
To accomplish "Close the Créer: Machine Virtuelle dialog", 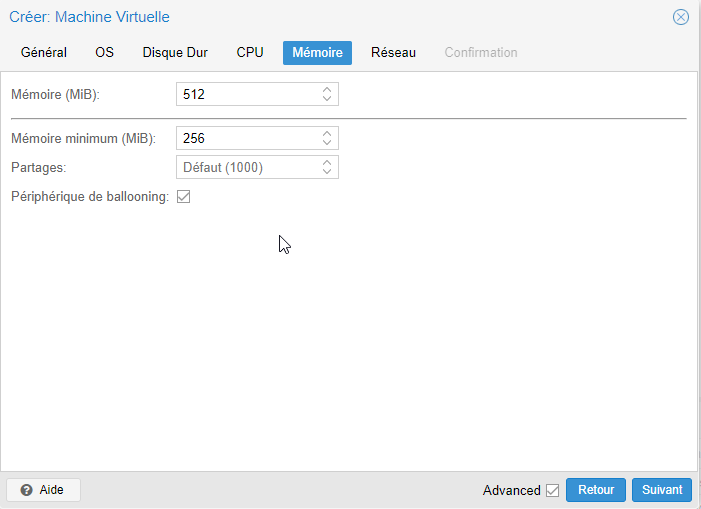I will 680,17.
